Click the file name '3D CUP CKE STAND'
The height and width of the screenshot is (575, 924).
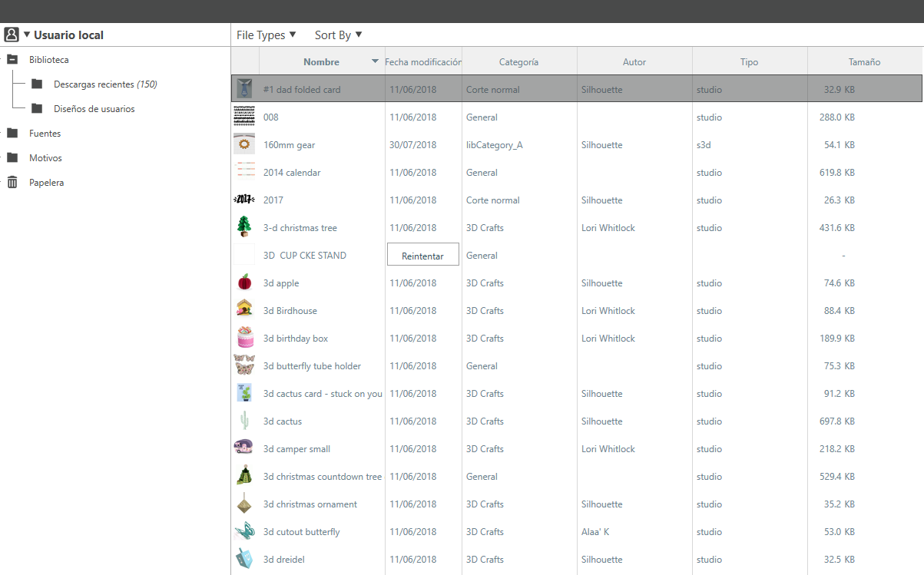305,256
